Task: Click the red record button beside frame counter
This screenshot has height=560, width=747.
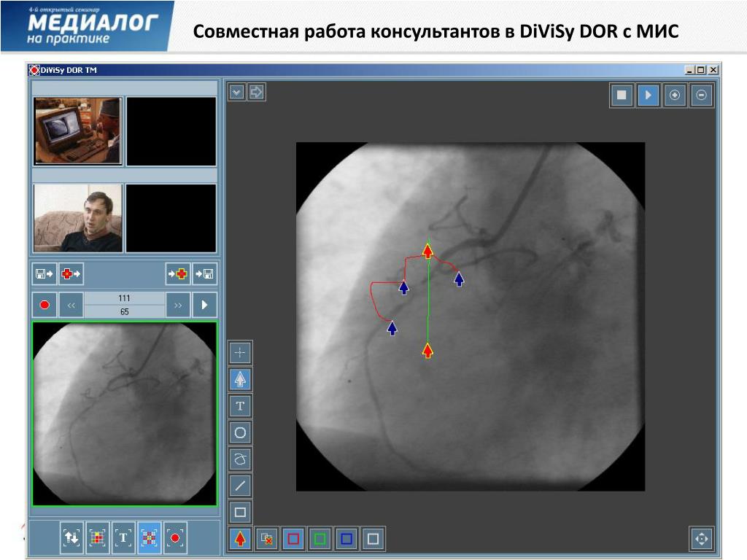Action: tap(44, 305)
